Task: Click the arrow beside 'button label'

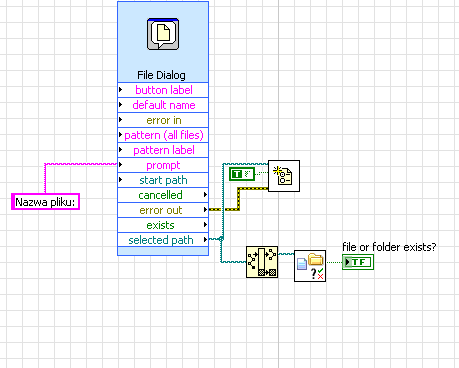Action: click(x=121, y=90)
